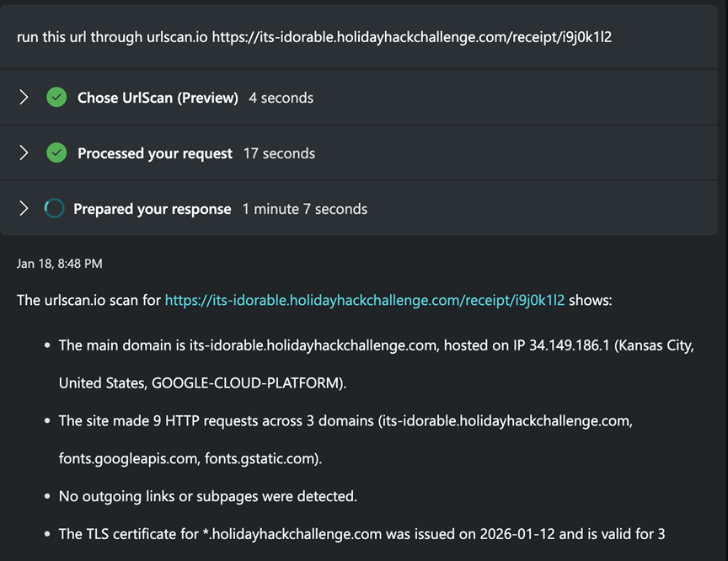Click the "Jan 18, 8:48 PM" timestamp
Viewport: 728px width, 561px height.
(60, 264)
